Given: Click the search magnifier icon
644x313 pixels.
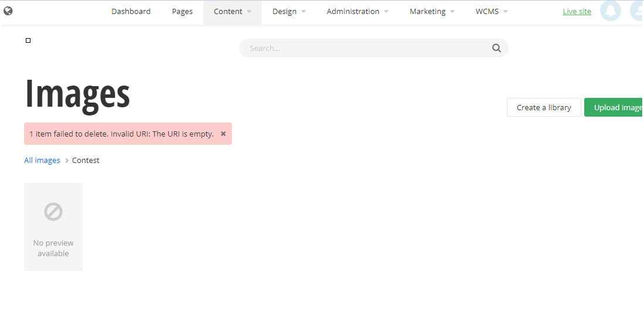Looking at the screenshot, I should pos(496,48).
